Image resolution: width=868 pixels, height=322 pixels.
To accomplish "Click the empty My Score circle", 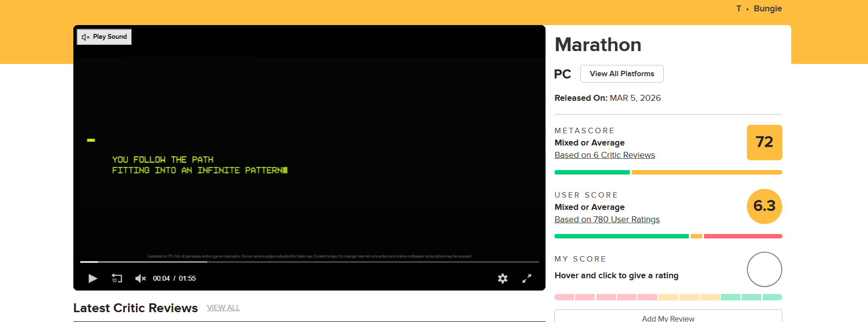I will tap(764, 269).
